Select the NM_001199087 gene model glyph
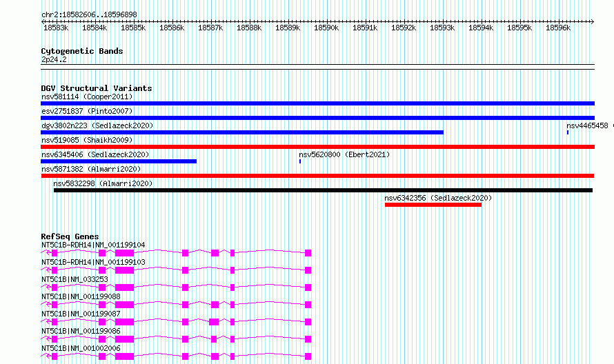The height and width of the screenshot is (364, 614). (176, 322)
